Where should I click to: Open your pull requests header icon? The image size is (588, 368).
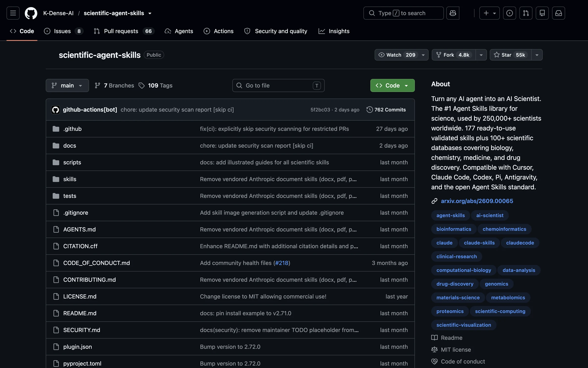click(x=526, y=13)
